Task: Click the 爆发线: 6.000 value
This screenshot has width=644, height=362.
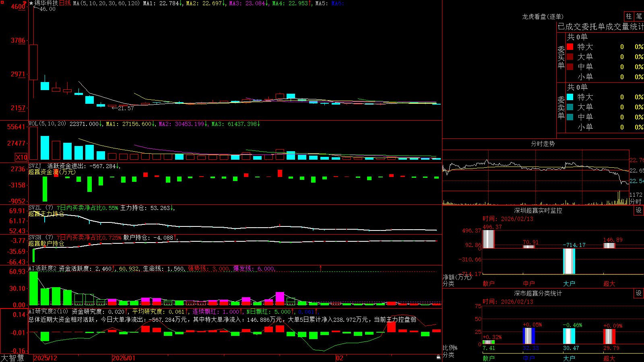Action: (254, 268)
